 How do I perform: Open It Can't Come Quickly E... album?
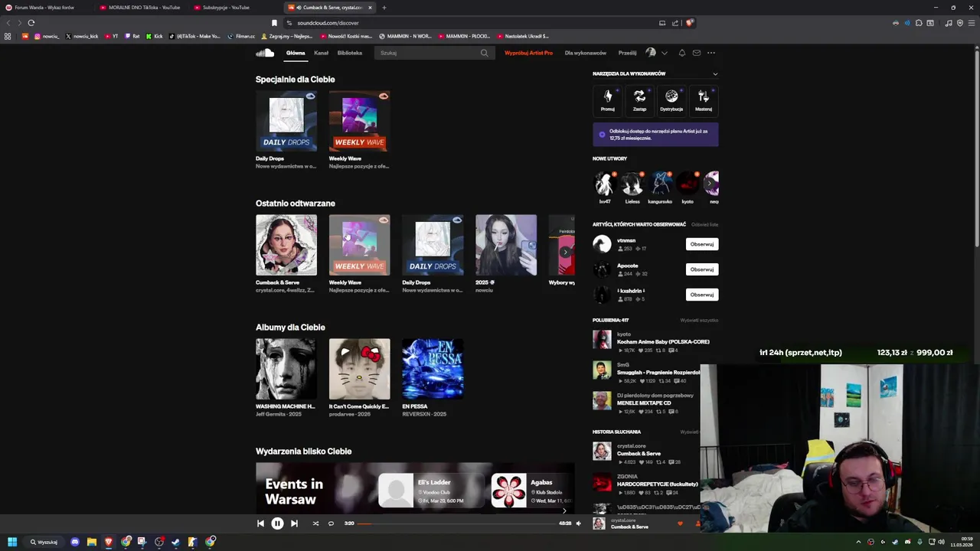[x=360, y=369]
